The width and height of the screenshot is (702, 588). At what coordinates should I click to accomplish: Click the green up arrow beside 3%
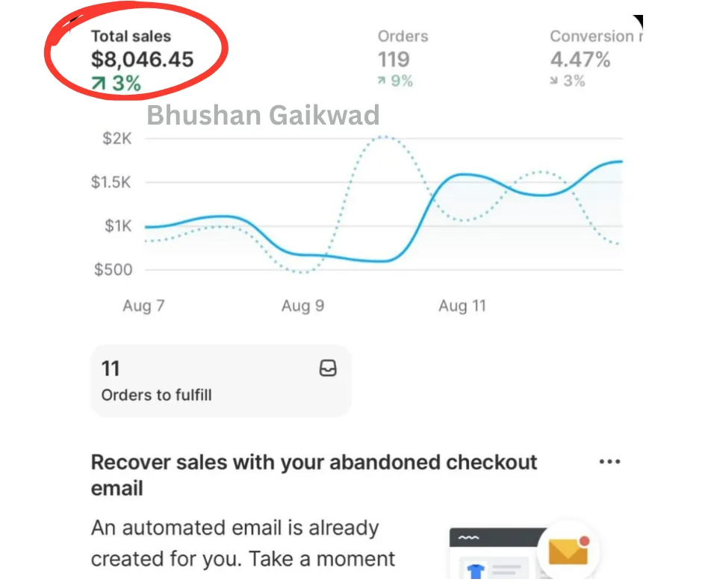98,84
